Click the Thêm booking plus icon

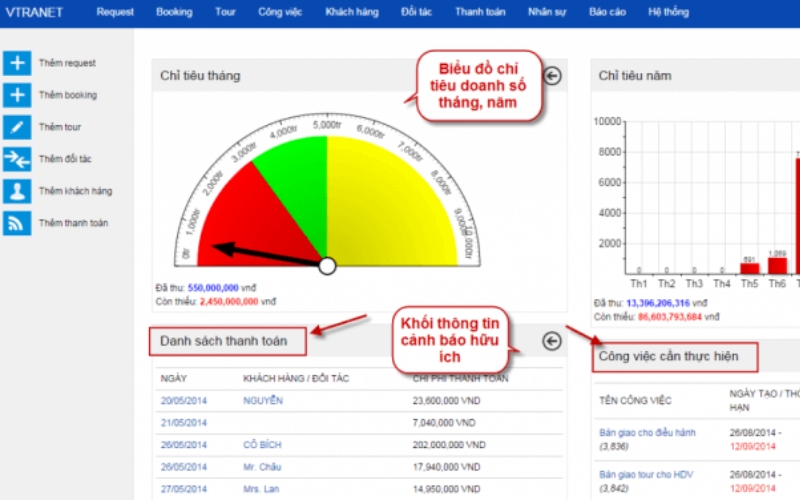[x=17, y=95]
